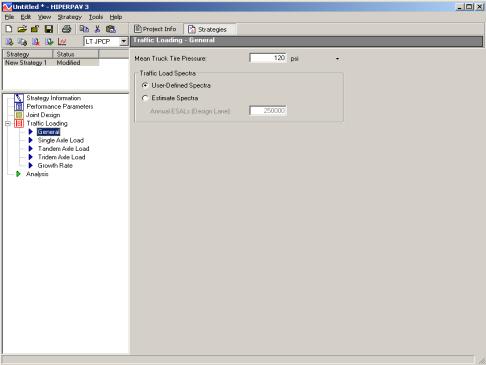Open Tandem Axle Load in the tree

[63, 148]
